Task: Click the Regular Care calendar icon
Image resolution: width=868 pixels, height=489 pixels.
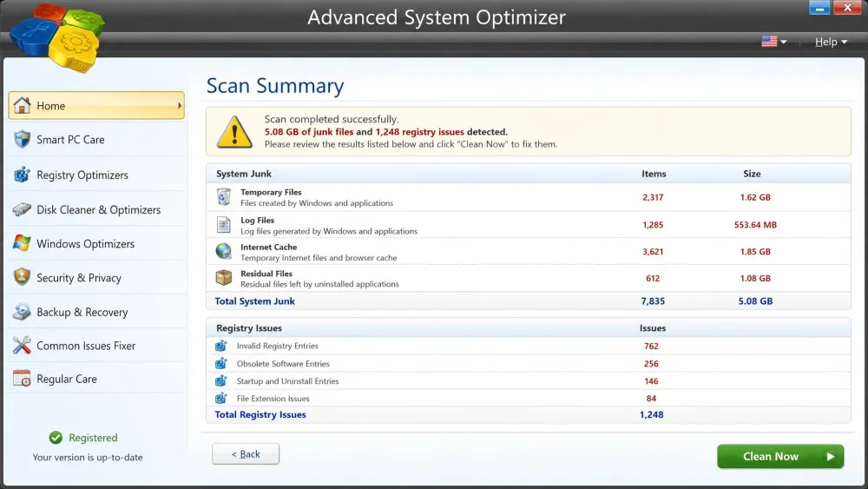Action: tap(23, 378)
